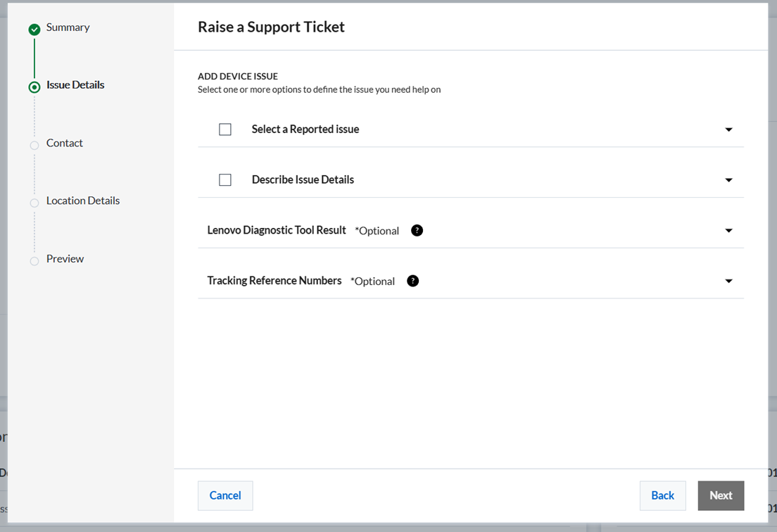Expand the Describe Issue Details arrow
Screen dimensions: 777x532
click(728, 180)
